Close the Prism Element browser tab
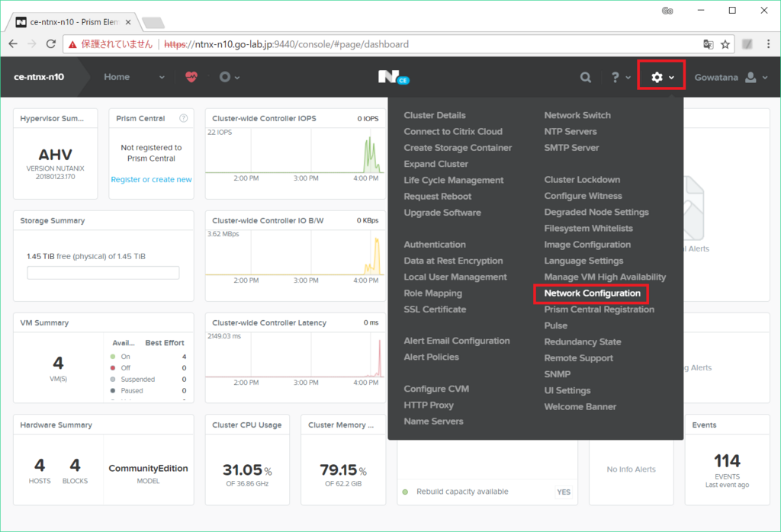 pyautogui.click(x=128, y=22)
